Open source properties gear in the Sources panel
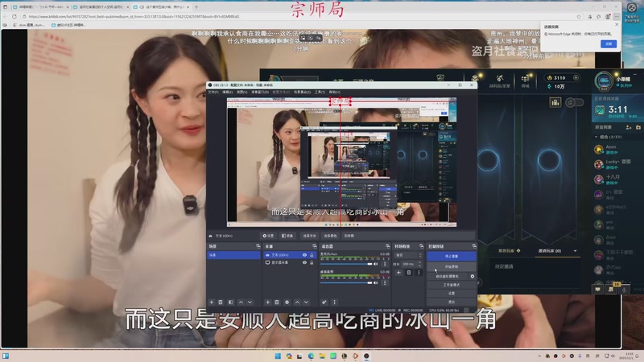This screenshot has height=362, width=644. [287, 302]
